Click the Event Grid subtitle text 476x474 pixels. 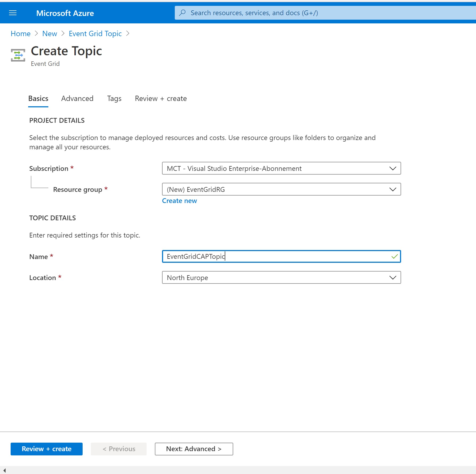pos(45,64)
